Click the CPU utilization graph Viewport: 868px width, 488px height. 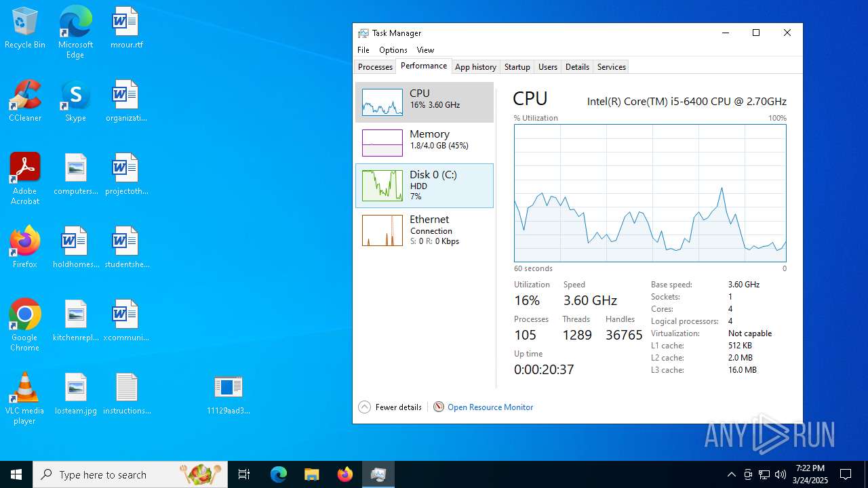tap(650, 193)
